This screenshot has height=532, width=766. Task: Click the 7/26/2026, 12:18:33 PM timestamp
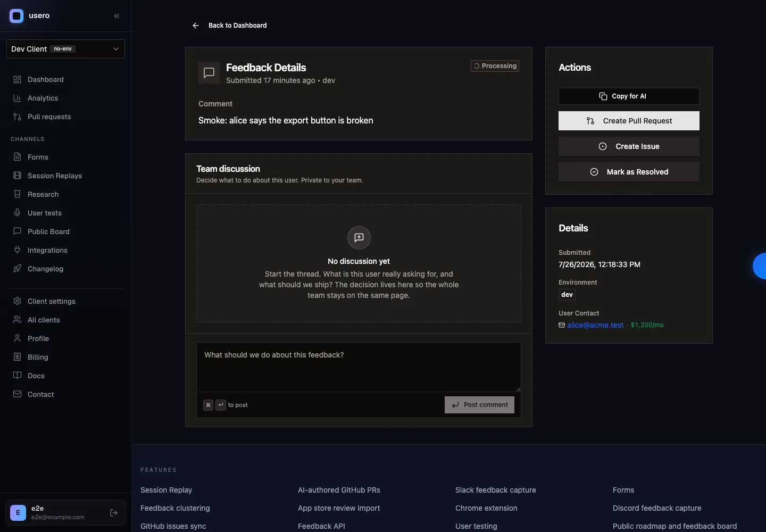[600, 264]
